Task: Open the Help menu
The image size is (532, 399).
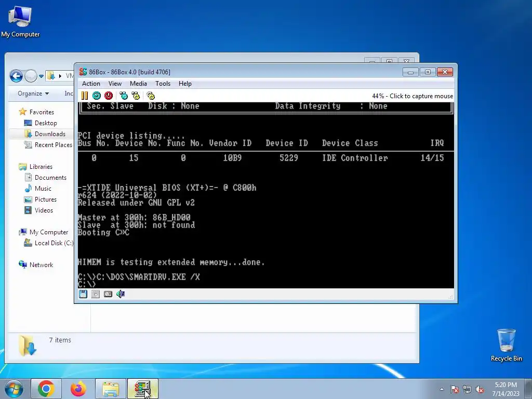Action: (185, 84)
